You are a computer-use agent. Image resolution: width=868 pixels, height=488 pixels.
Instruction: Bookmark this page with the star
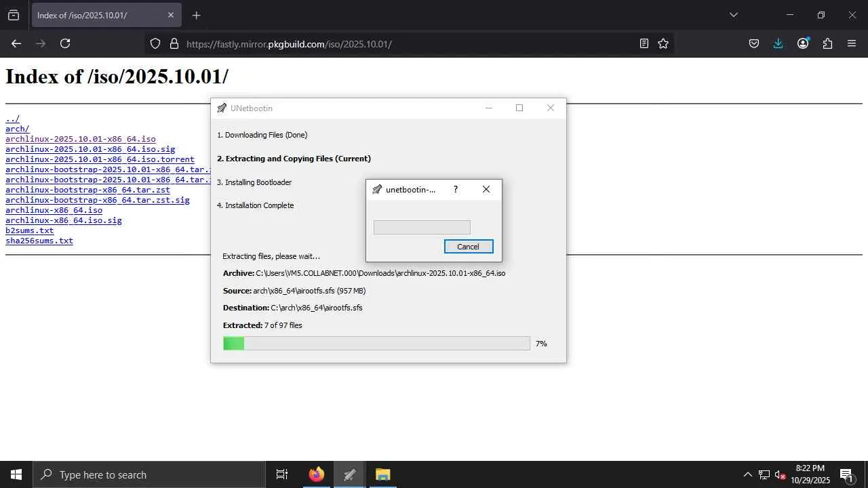[x=663, y=43]
